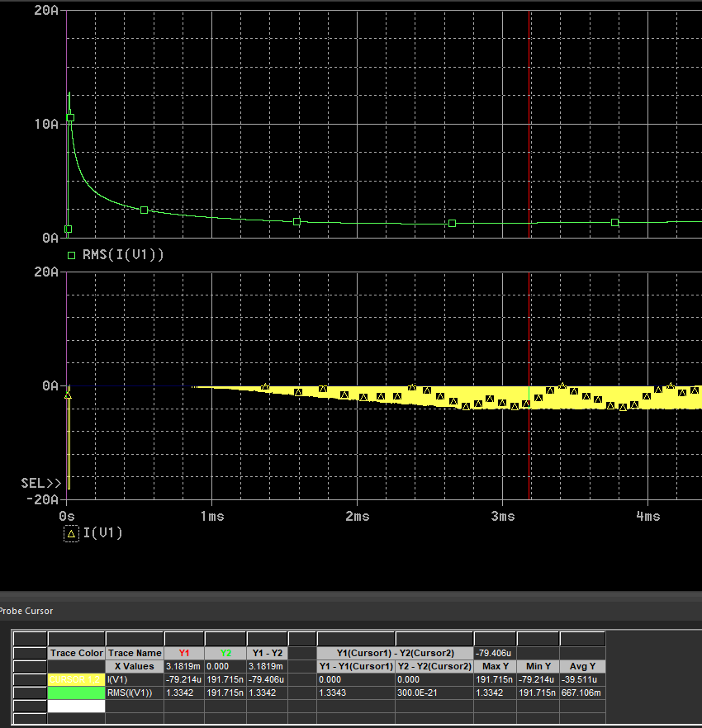
Task: Select the RMS(I(V1)) row in cursor table
Action: pos(309,693)
